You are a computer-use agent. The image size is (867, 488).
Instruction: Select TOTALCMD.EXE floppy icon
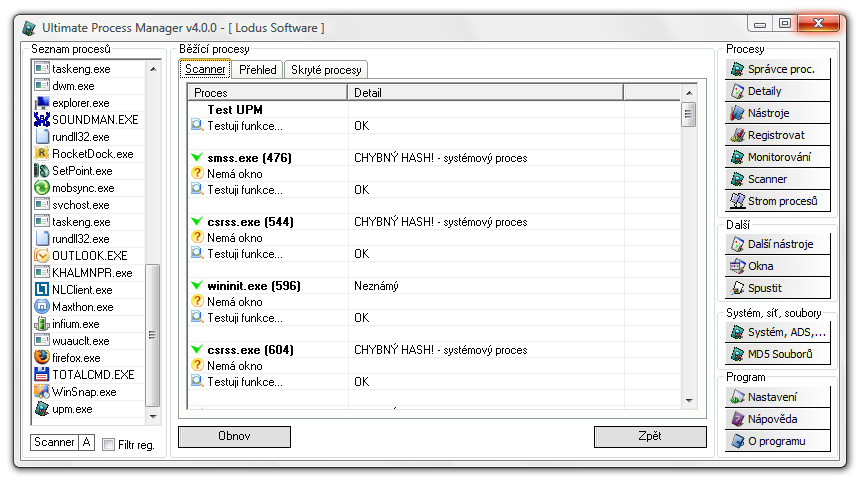click(x=41, y=375)
